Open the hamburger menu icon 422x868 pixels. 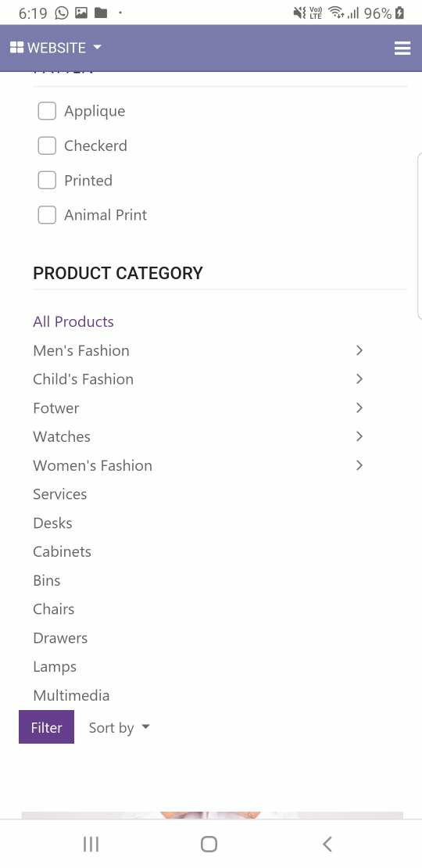point(402,48)
